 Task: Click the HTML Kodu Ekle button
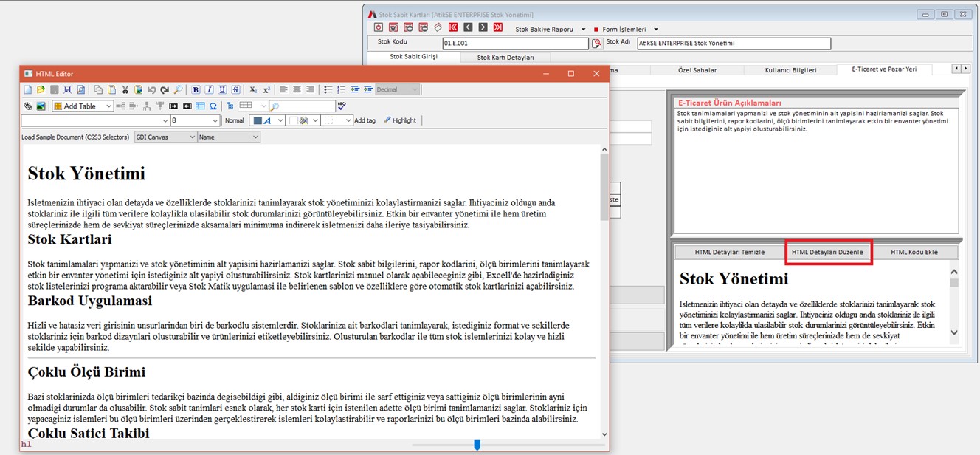coord(914,252)
